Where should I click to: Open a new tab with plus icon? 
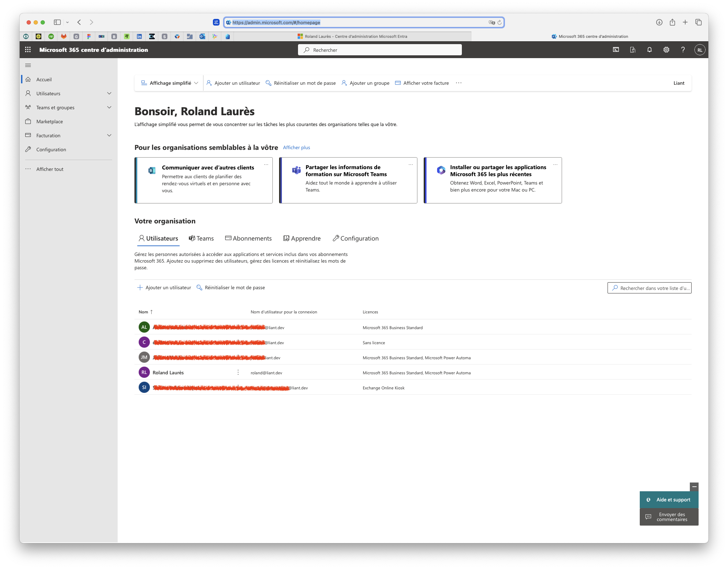tap(685, 22)
